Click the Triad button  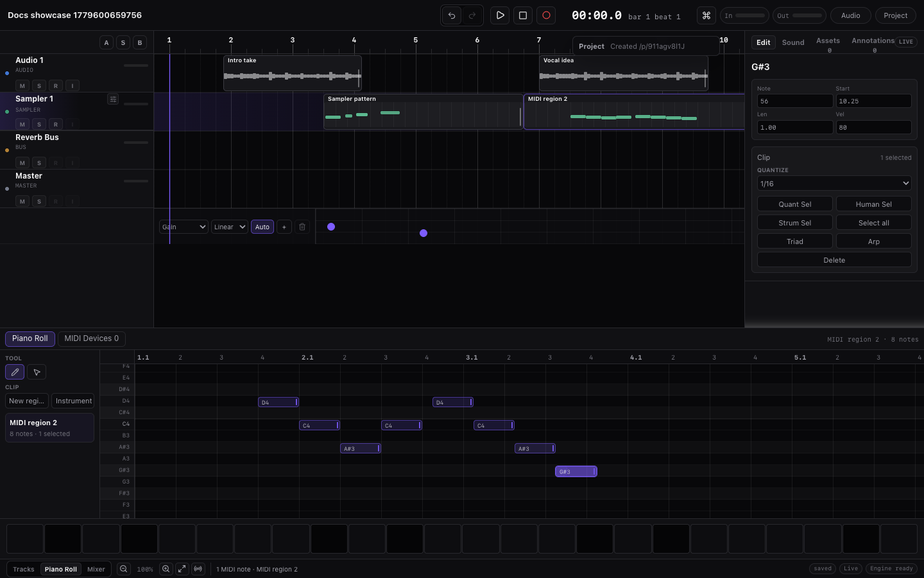795,241
